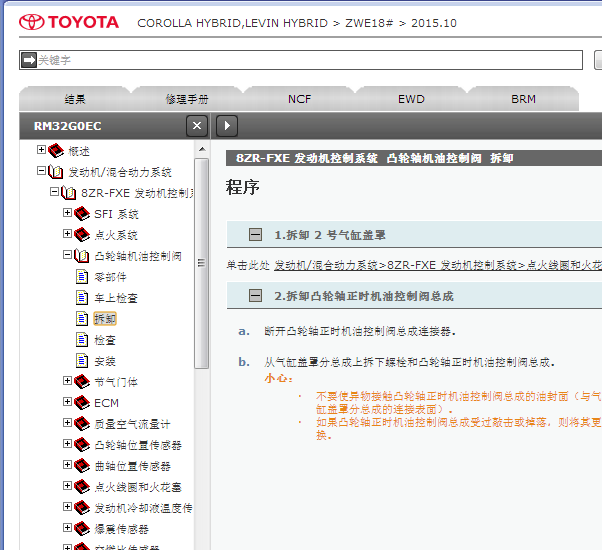Click the tree panel scrollbar thumb
Viewport: 602px width, 550px height.
tap(202, 263)
